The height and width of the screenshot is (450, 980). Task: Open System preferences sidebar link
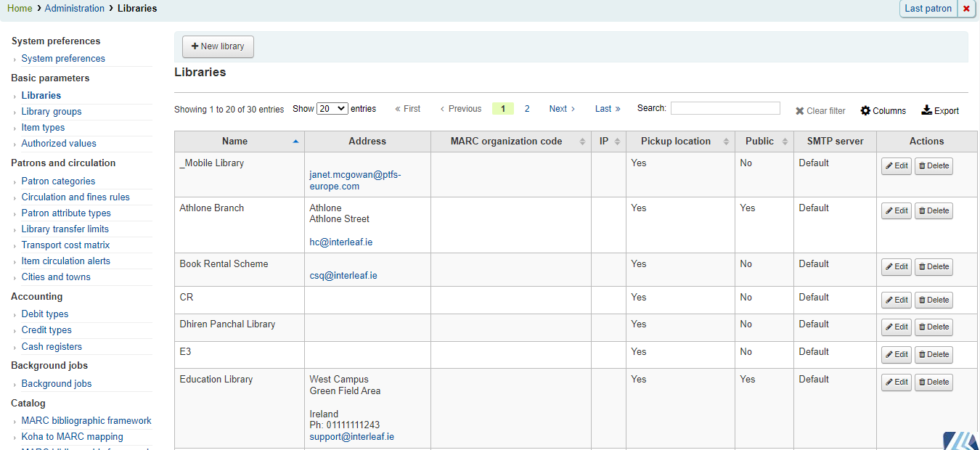tap(63, 59)
